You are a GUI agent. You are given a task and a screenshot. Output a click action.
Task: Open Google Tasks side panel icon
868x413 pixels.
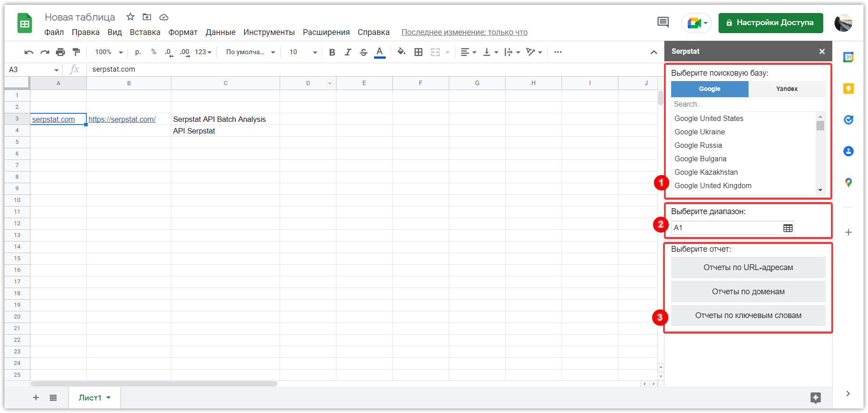[848, 120]
